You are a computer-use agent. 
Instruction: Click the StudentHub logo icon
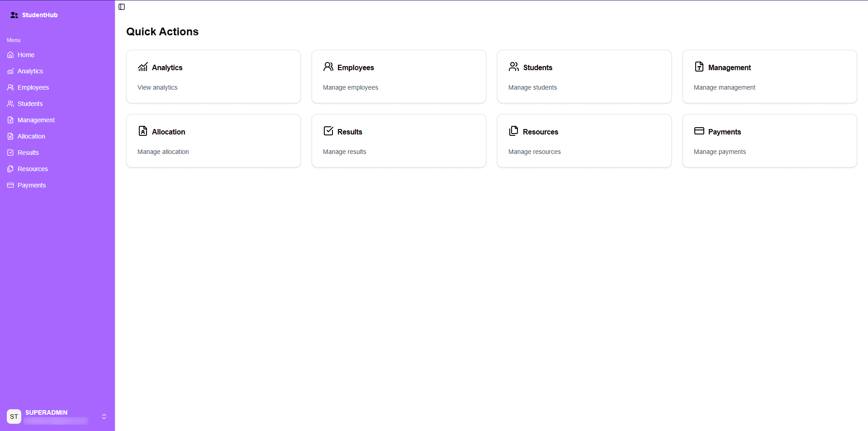tap(13, 14)
